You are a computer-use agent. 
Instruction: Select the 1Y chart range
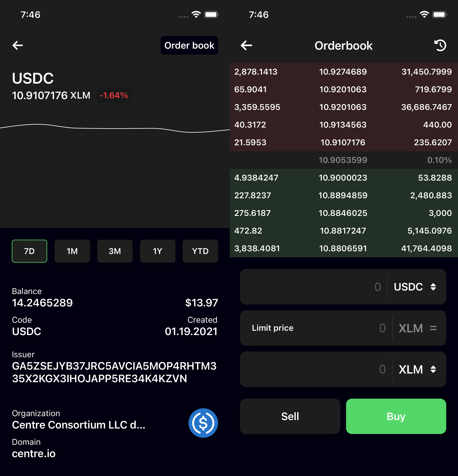coord(158,251)
